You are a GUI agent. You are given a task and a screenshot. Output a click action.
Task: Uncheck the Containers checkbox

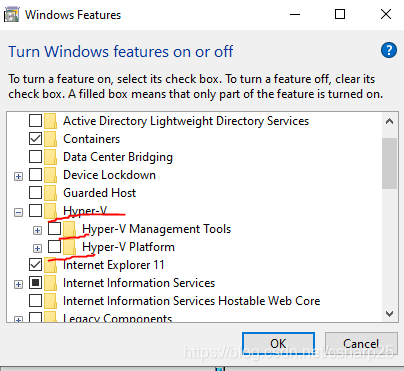pyautogui.click(x=35, y=139)
